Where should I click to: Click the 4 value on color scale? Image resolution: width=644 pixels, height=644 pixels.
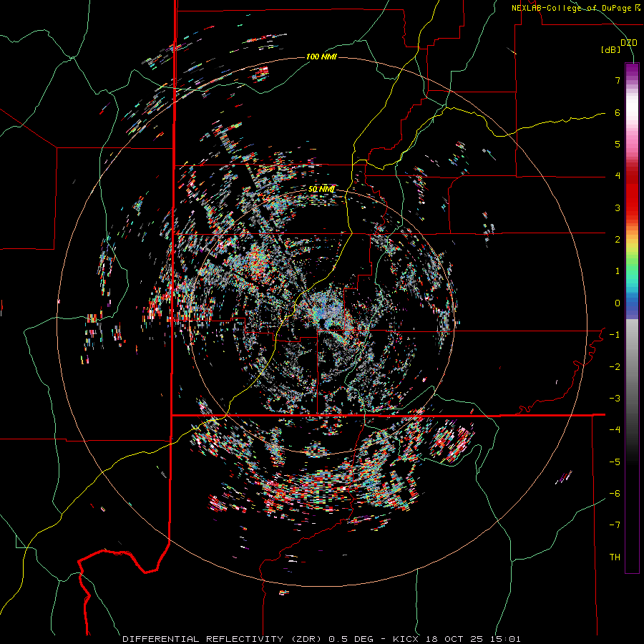[618, 176]
